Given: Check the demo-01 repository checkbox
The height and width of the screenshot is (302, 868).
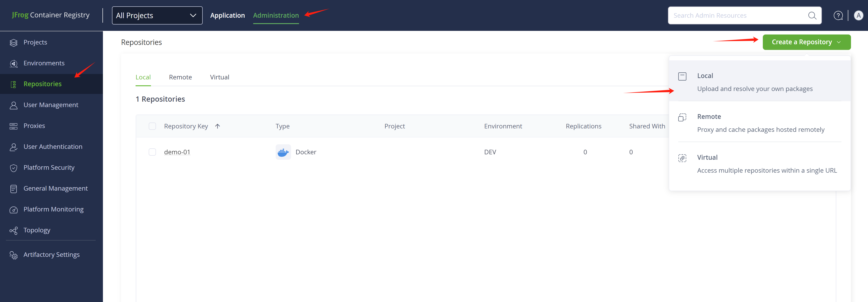Looking at the screenshot, I should 152,152.
